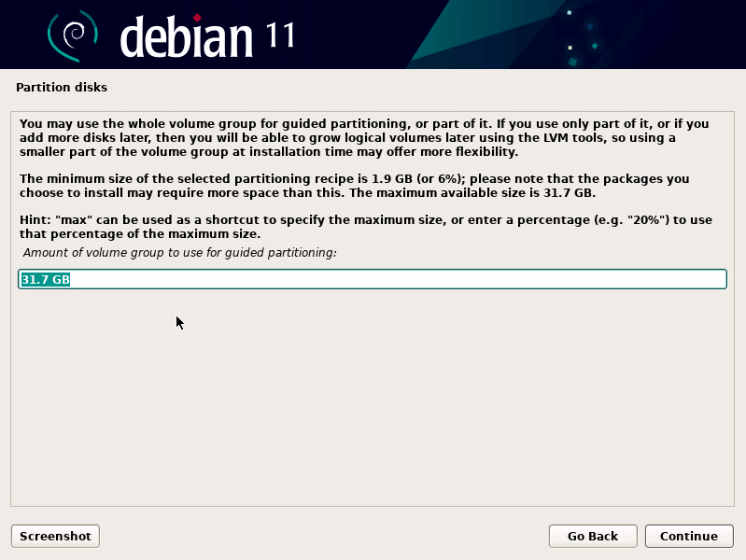Click the Debian swirl logo

tap(73, 35)
